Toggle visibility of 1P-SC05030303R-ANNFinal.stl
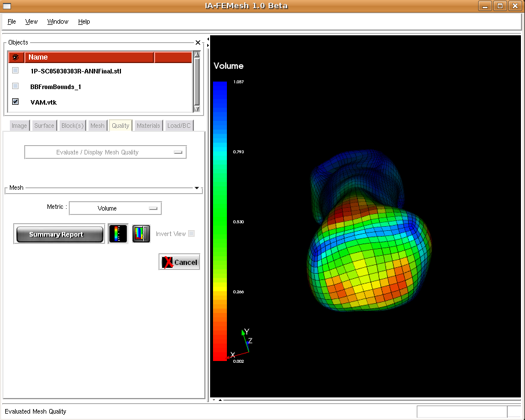The height and width of the screenshot is (420, 525). point(16,71)
